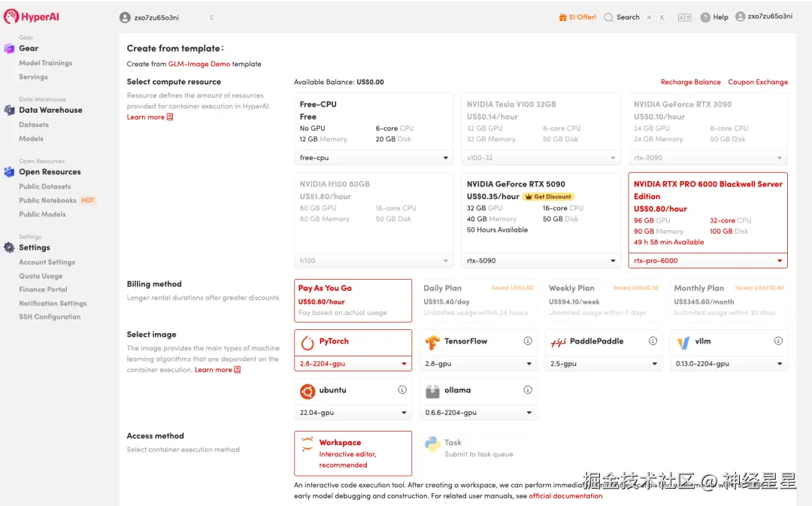Image resolution: width=812 pixels, height=506 pixels.
Task: Choose the Monthly Plan billing option
Action: pyautogui.click(x=729, y=301)
